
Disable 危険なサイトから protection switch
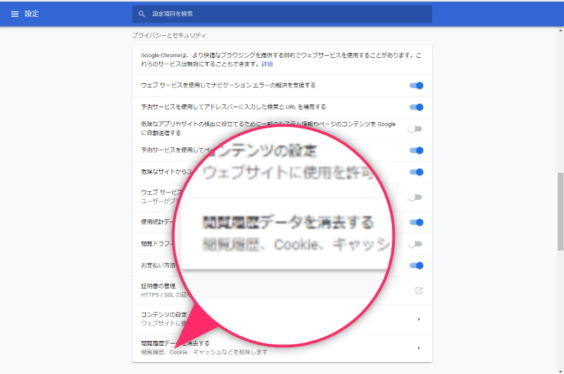pyautogui.click(x=416, y=172)
